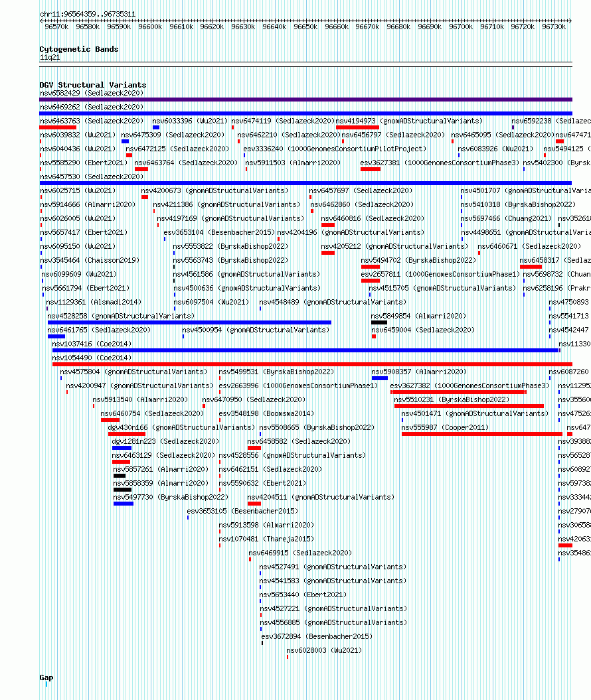Viewport: 591px width, 700px height.
Task: Click nsv5553822 (ByrskaBishop2022) label
Action: (x=230, y=246)
